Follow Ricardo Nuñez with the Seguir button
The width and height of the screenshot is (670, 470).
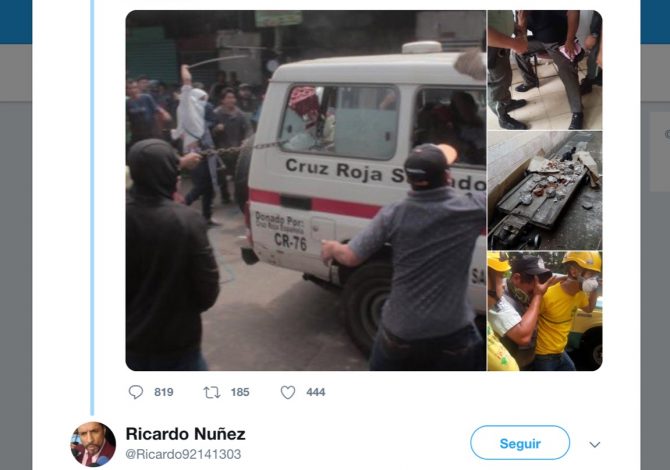click(x=520, y=443)
